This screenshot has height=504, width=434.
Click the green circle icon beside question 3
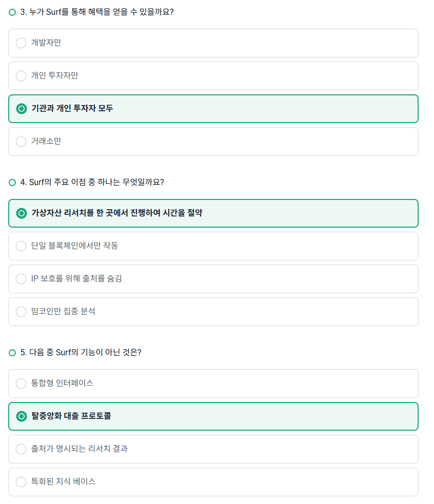[x=12, y=12]
